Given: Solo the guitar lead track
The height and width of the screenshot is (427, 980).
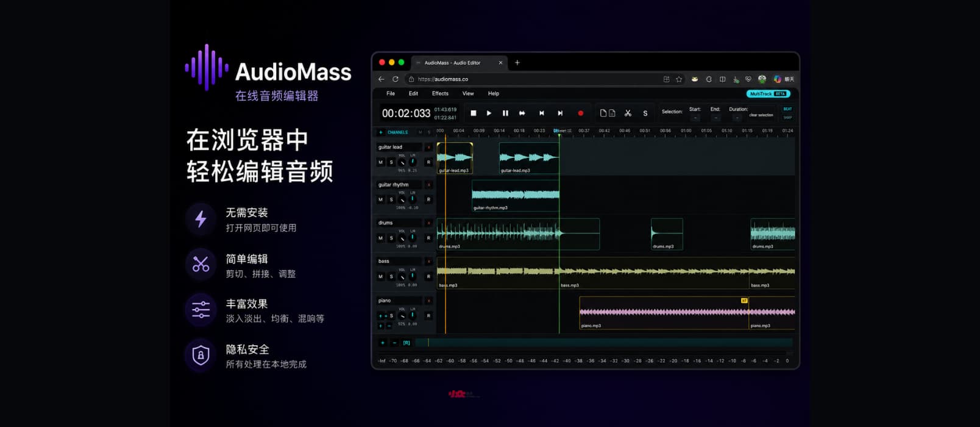Looking at the screenshot, I should coord(391,162).
